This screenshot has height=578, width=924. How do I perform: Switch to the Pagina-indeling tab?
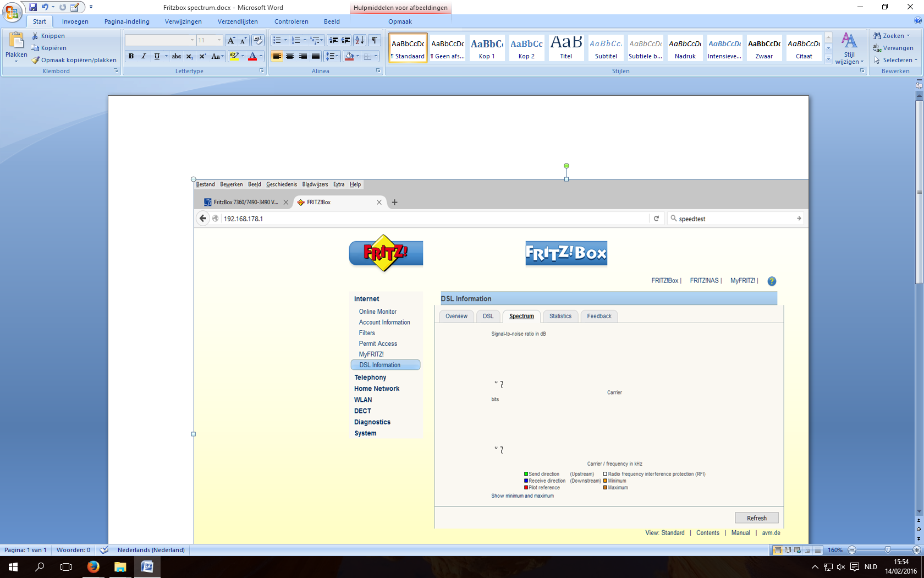(127, 21)
